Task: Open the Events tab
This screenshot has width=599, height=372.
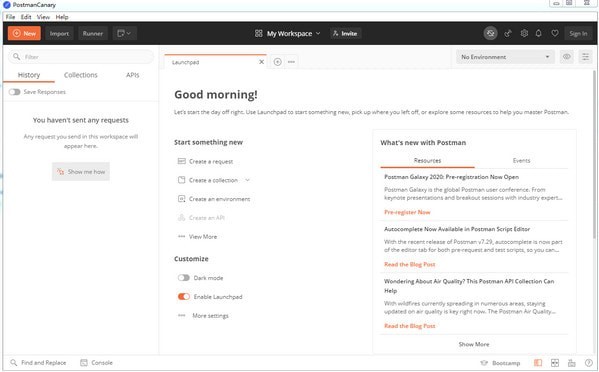Action: 521,161
